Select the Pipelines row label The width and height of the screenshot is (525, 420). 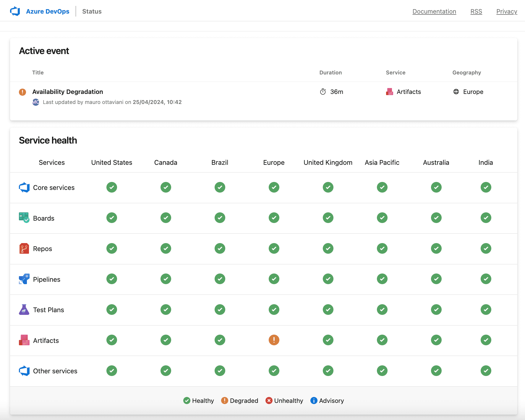(x=47, y=279)
